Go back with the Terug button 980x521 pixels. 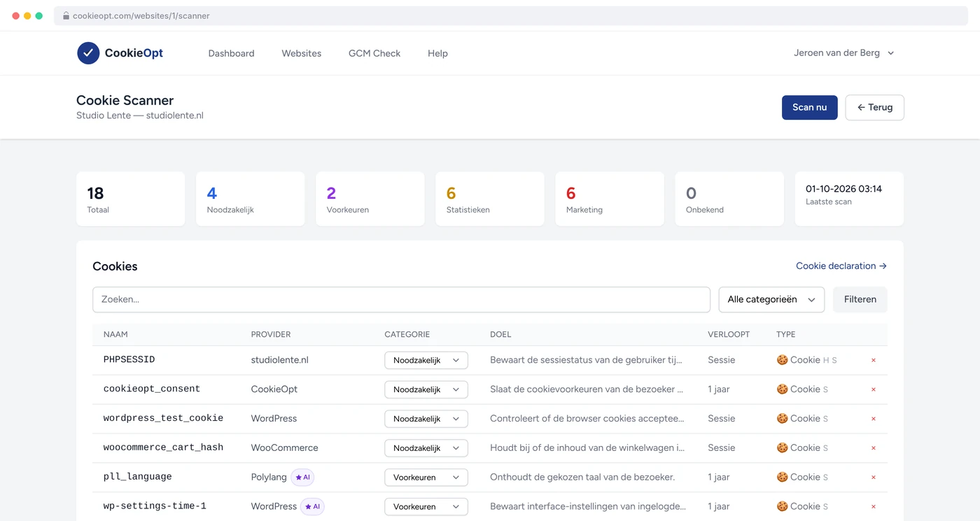pyautogui.click(x=874, y=107)
